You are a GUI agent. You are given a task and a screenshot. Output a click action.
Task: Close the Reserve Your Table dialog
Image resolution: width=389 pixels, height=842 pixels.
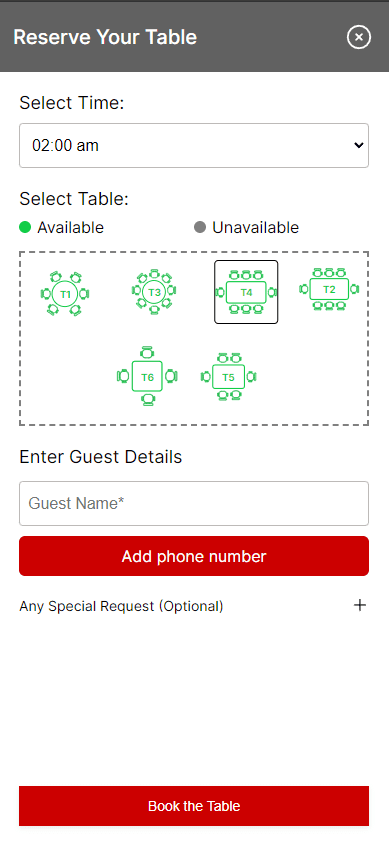coord(359,37)
